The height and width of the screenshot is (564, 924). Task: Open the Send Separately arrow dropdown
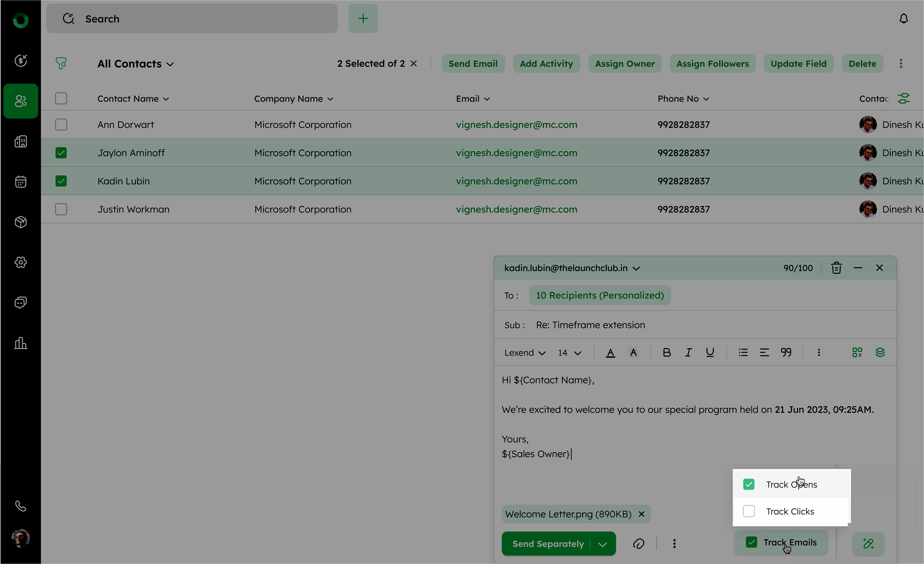pyautogui.click(x=603, y=544)
